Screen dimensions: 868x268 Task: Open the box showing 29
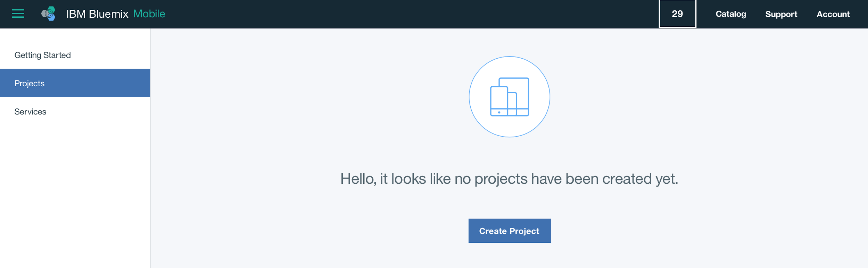point(677,14)
